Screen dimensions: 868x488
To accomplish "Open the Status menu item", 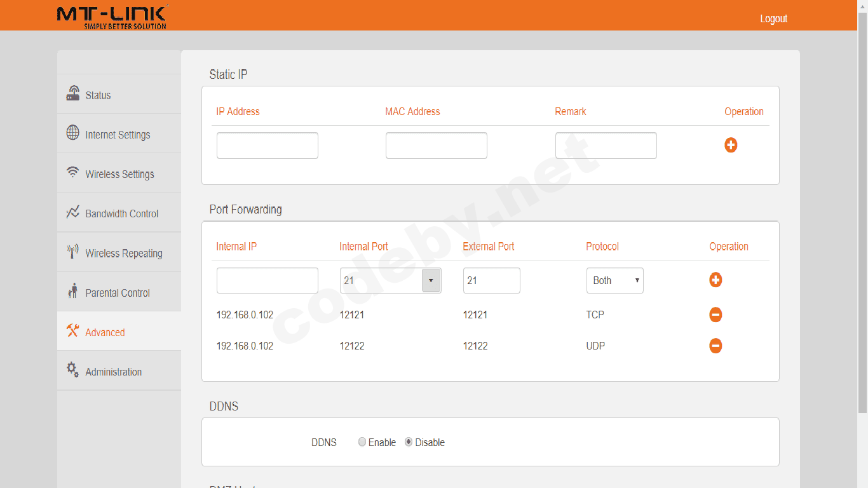I will (119, 94).
